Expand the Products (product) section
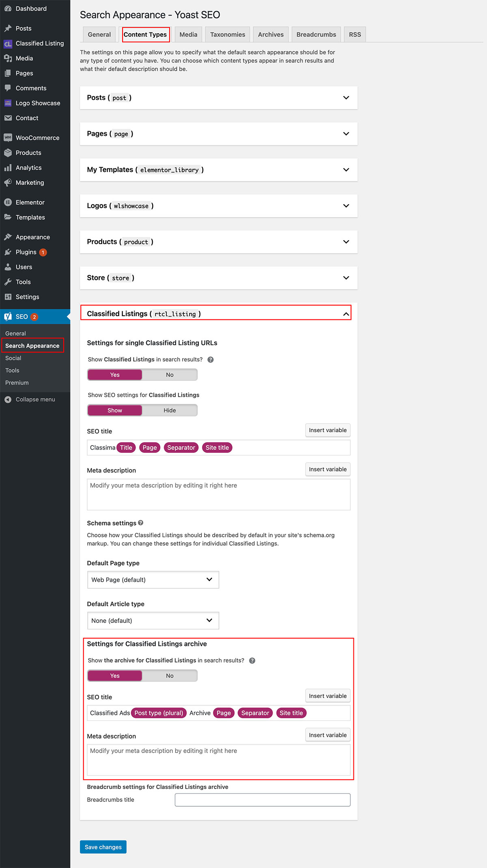 coord(219,242)
